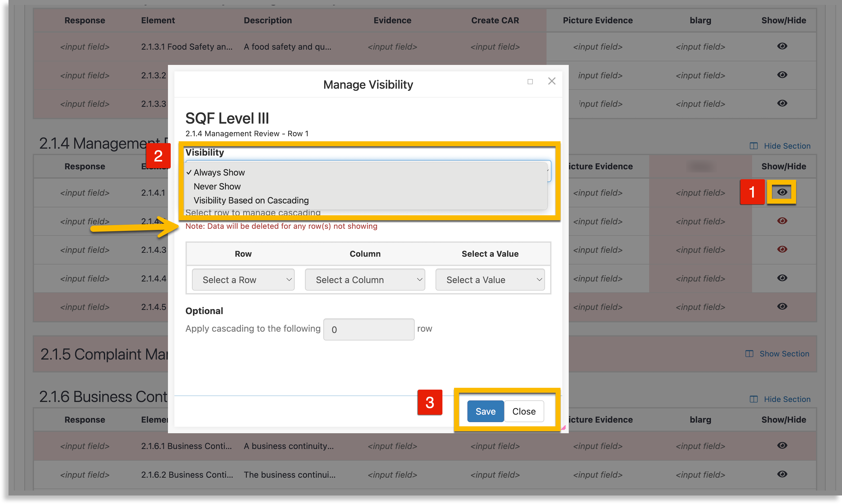
Task: Click Evidence input field in row 2.1.6.1
Action: coord(392,446)
